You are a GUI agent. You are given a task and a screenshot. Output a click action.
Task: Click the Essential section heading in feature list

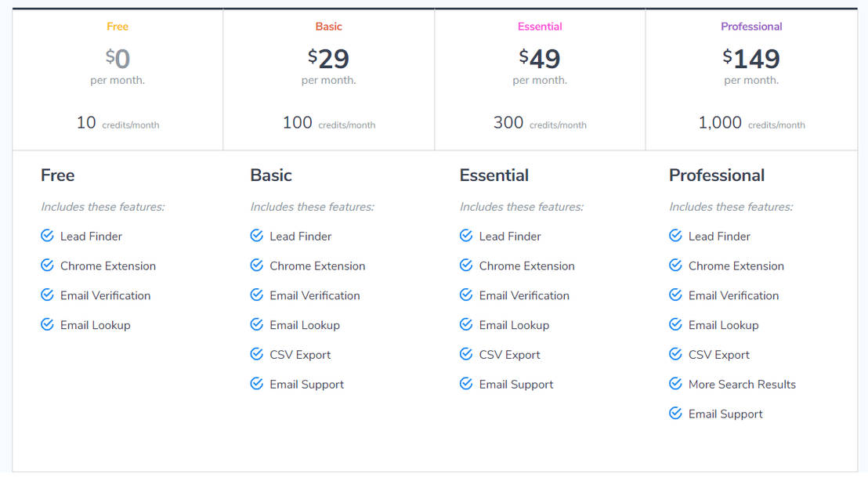point(494,175)
